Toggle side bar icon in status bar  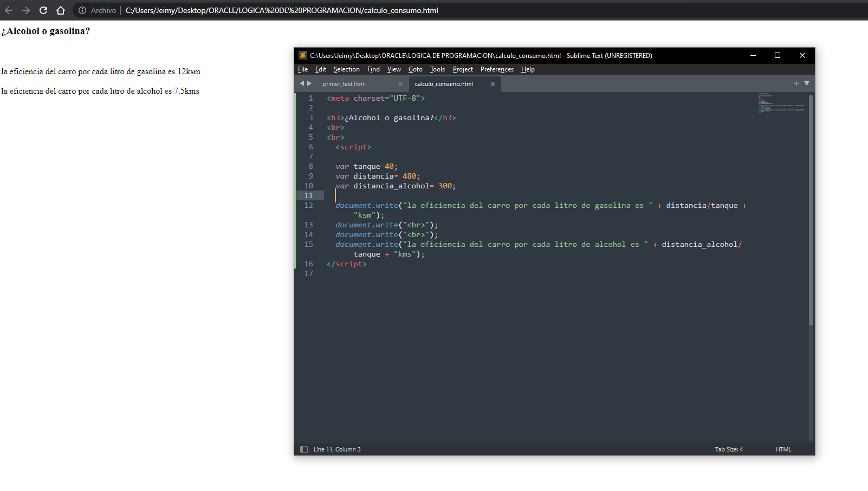(304, 449)
